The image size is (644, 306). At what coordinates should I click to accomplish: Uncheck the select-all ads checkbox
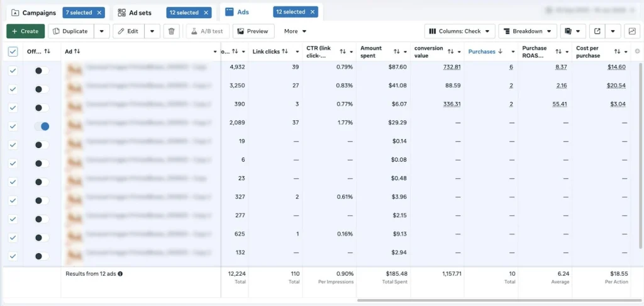pos(13,52)
